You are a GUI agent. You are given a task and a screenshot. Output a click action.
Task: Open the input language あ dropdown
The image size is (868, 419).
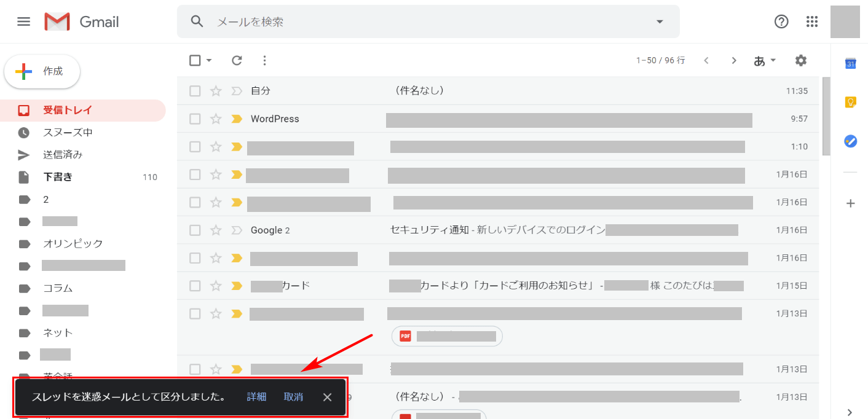(765, 60)
